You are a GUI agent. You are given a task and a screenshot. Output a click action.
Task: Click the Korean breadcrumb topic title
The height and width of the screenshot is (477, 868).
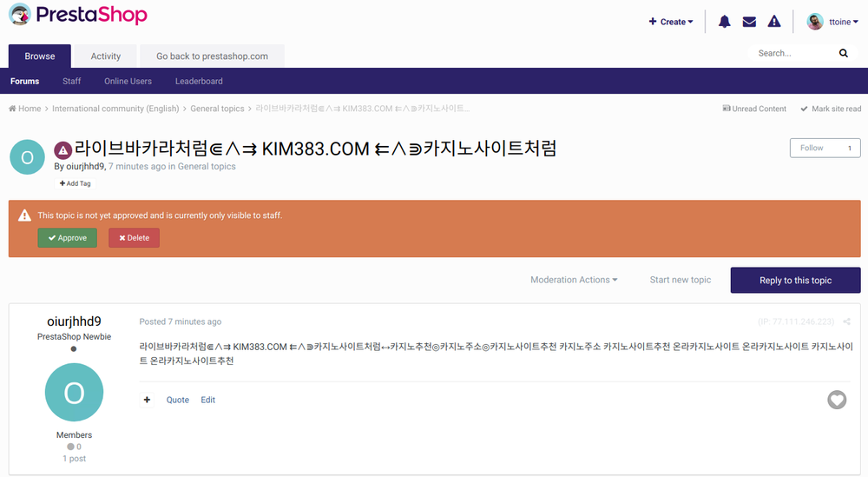coord(362,109)
